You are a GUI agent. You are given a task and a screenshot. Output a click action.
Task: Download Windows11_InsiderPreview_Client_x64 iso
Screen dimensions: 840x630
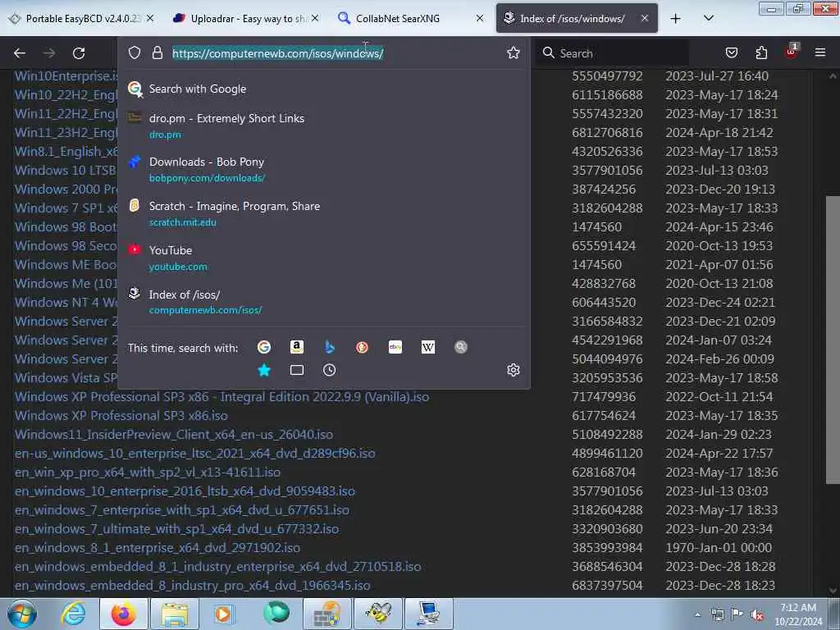click(174, 435)
